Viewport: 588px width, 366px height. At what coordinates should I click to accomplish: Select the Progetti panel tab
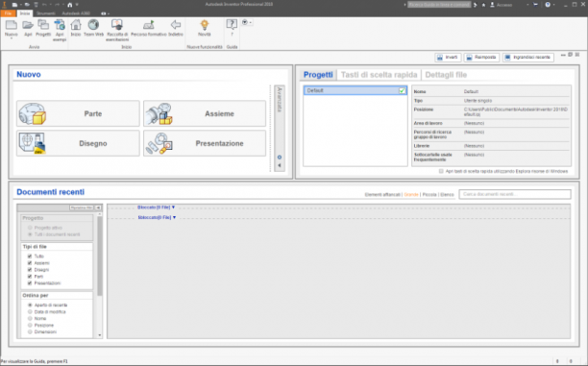point(318,75)
